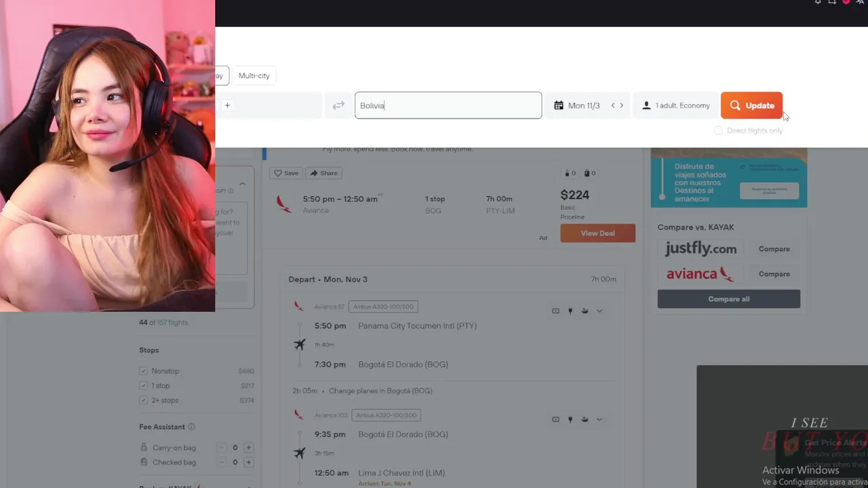The width and height of the screenshot is (868, 488).
Task: Click the Bolivia destination input field
Action: 448,106
